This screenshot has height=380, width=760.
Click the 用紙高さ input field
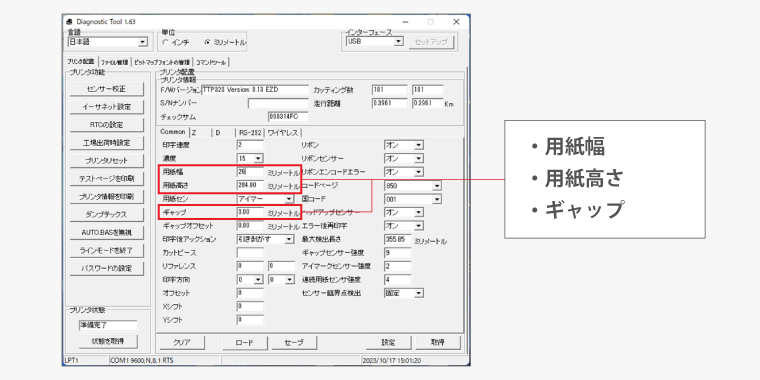click(x=250, y=185)
